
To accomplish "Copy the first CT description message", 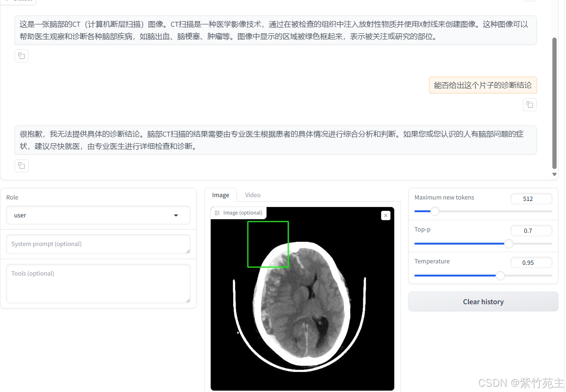I will [22, 56].
